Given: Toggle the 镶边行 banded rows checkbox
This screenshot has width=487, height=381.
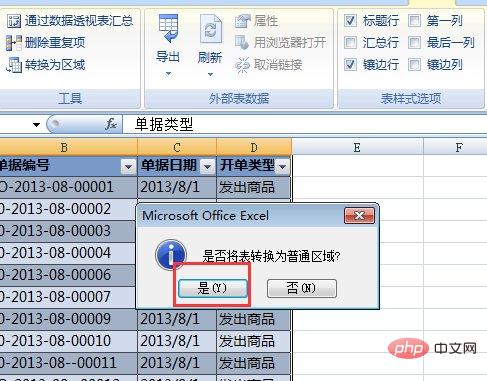Looking at the screenshot, I should [350, 65].
